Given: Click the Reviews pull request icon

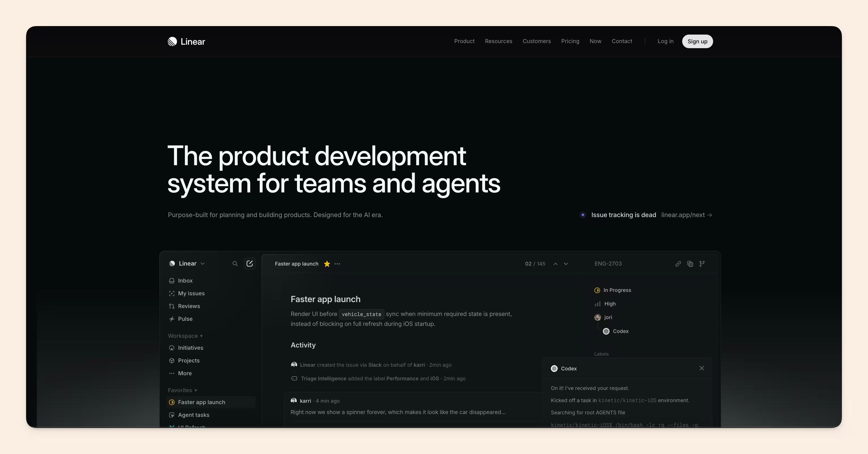Looking at the screenshot, I should (x=172, y=306).
